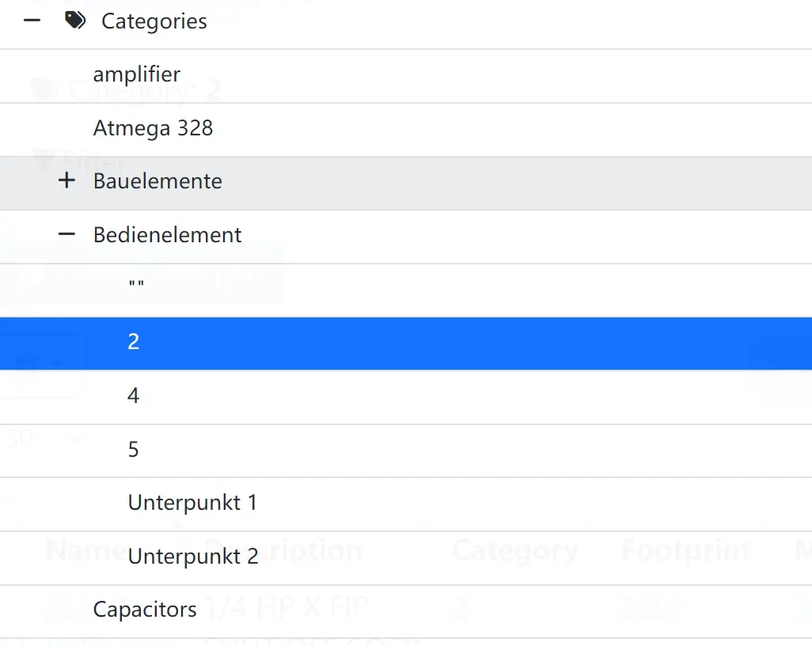
Task: Click the faded Footprint column header
Action: click(x=686, y=550)
